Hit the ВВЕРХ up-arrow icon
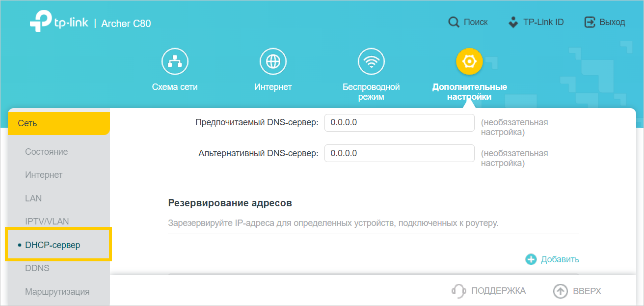Viewport: 644px width, 306px height. click(x=560, y=291)
